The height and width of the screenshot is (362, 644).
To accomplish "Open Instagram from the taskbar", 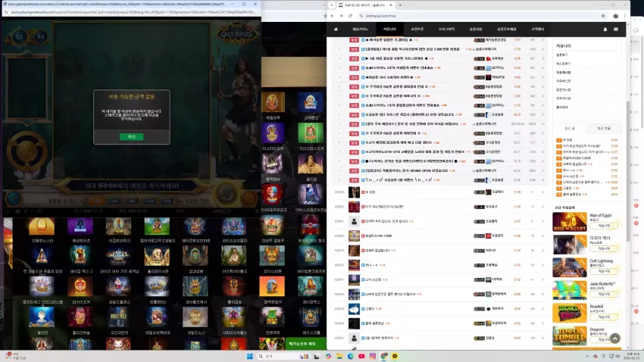I will (x=373, y=356).
